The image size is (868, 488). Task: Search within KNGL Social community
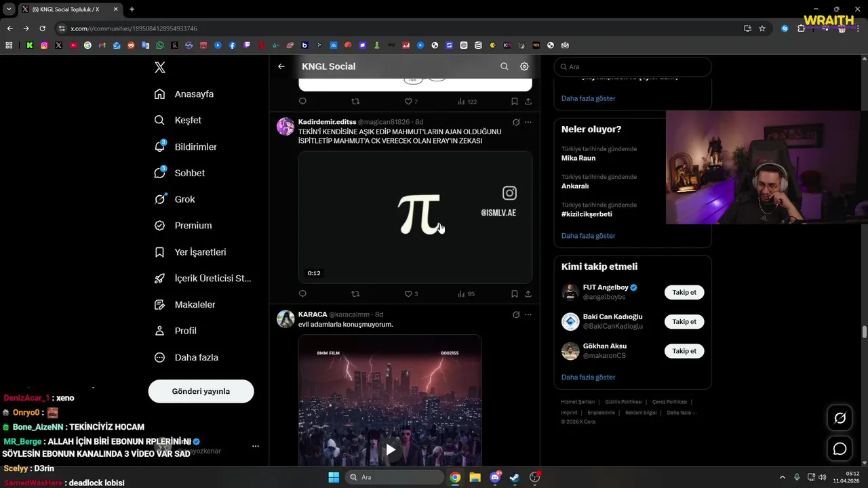click(x=504, y=66)
